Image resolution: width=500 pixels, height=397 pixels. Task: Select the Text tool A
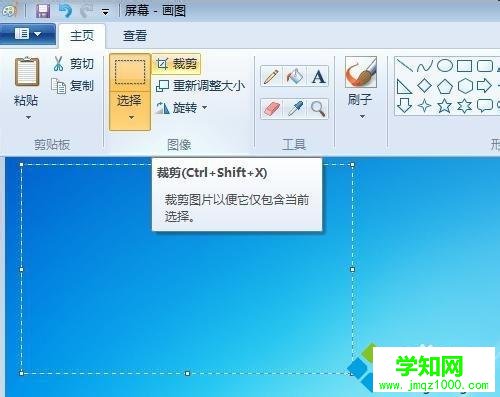coord(318,77)
